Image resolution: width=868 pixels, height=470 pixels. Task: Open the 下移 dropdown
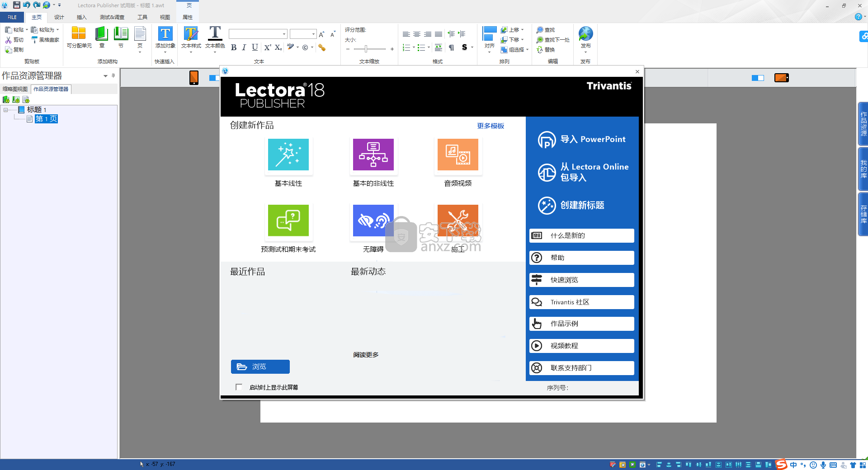(522, 40)
